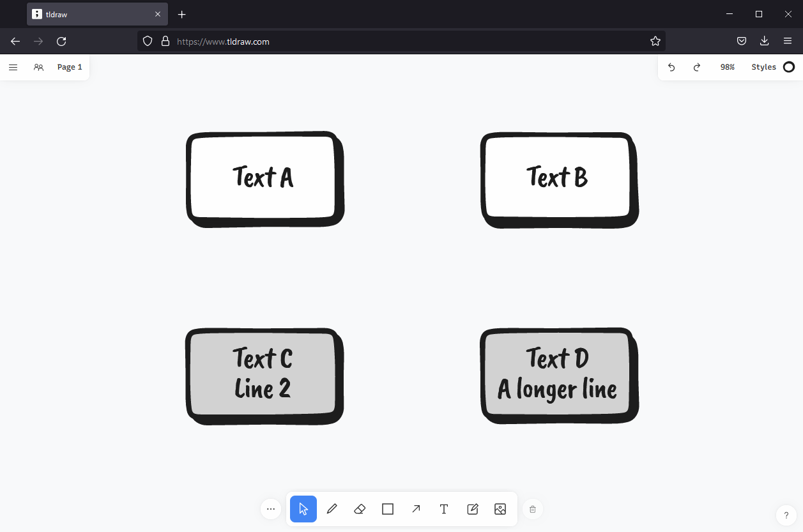
Task: Click the 98% zoom level indicator
Action: (x=727, y=67)
